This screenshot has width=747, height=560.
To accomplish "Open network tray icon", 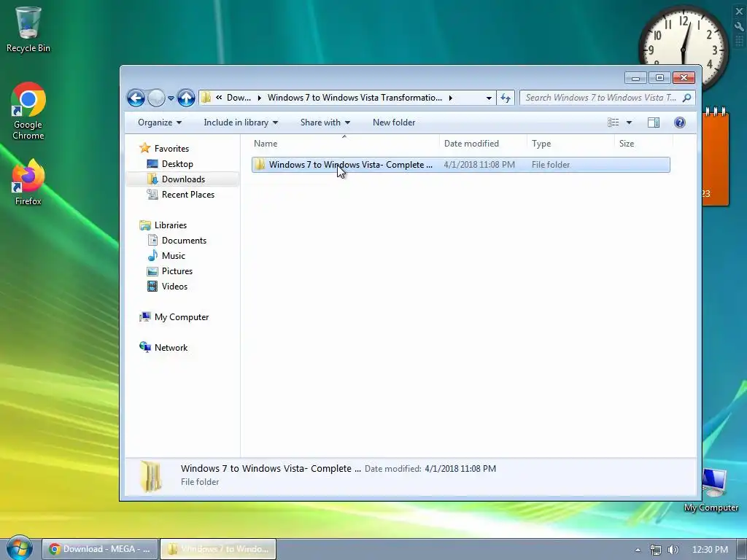I will point(656,550).
